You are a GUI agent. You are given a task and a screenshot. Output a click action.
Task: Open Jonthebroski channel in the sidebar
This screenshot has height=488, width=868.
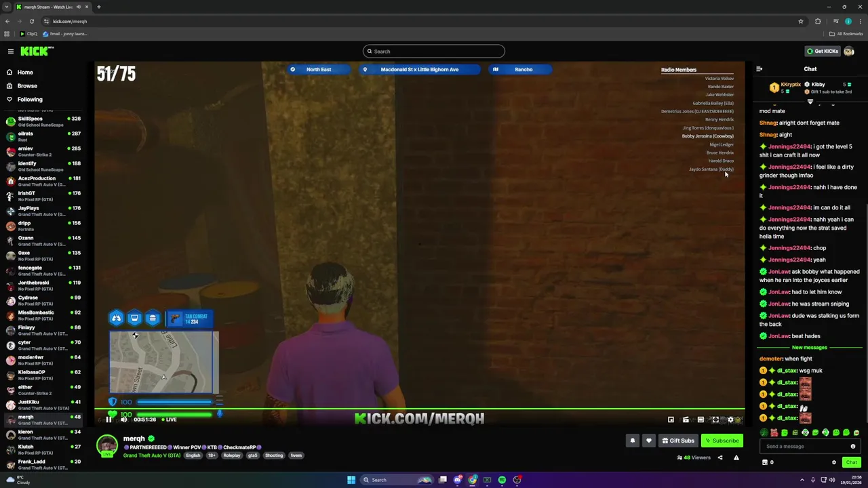[x=45, y=285]
